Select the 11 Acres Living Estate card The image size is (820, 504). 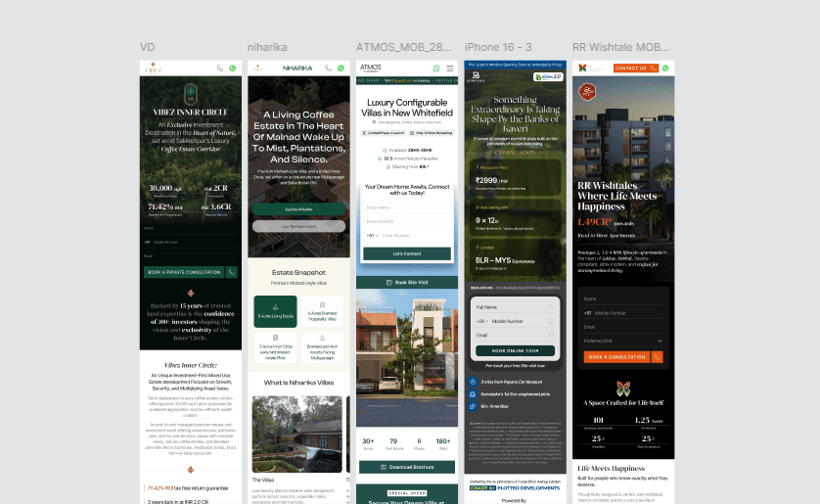276,311
